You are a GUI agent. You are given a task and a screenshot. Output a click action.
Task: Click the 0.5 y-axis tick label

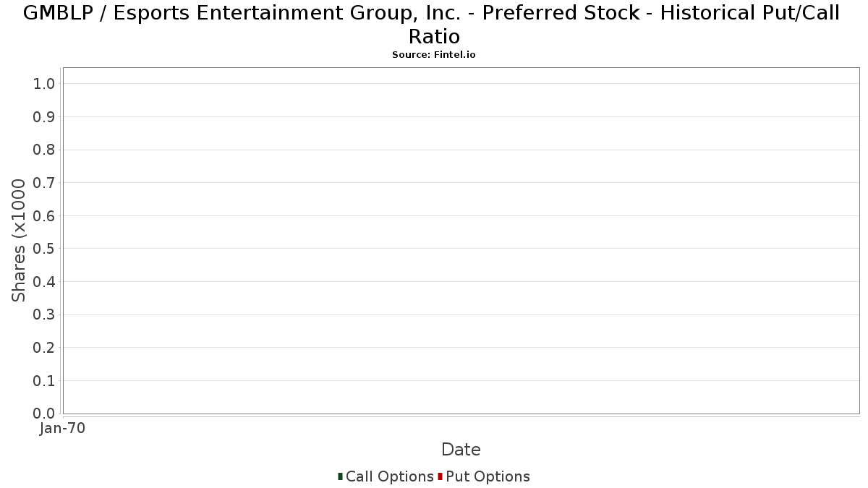(44, 249)
